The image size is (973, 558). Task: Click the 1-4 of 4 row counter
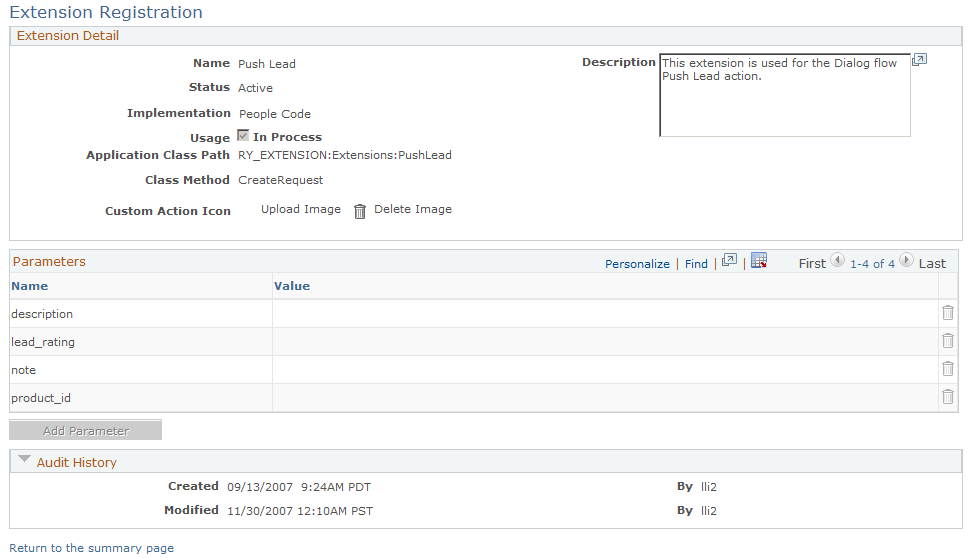tap(872, 264)
